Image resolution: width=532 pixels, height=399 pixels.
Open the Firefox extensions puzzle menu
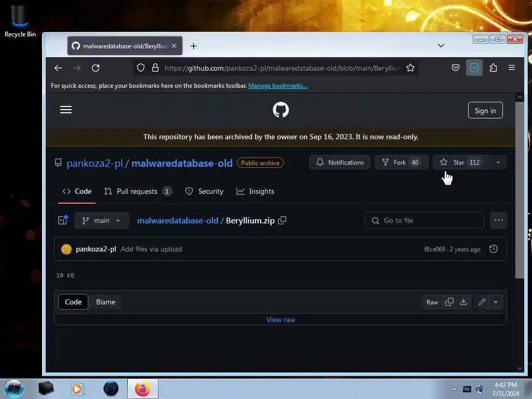click(494, 68)
